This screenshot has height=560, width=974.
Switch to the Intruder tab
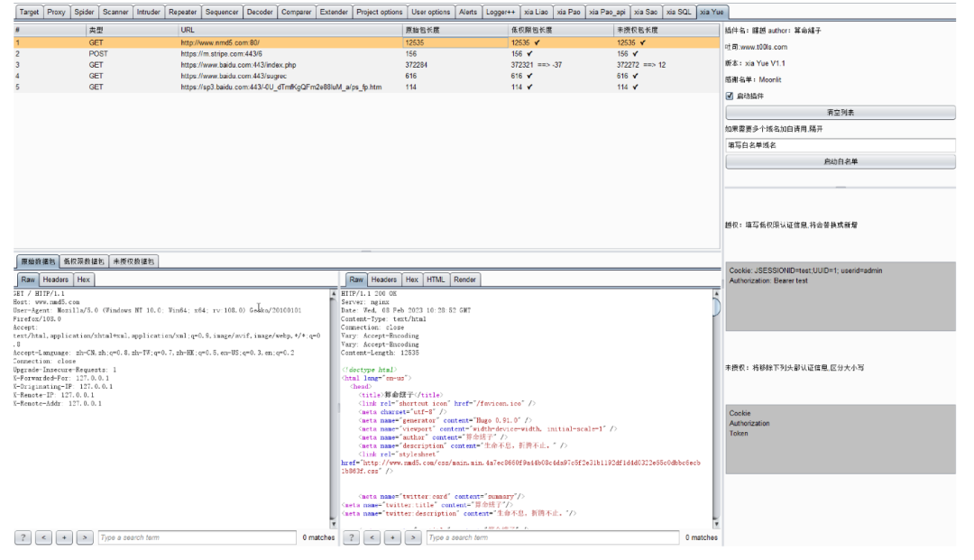(149, 12)
